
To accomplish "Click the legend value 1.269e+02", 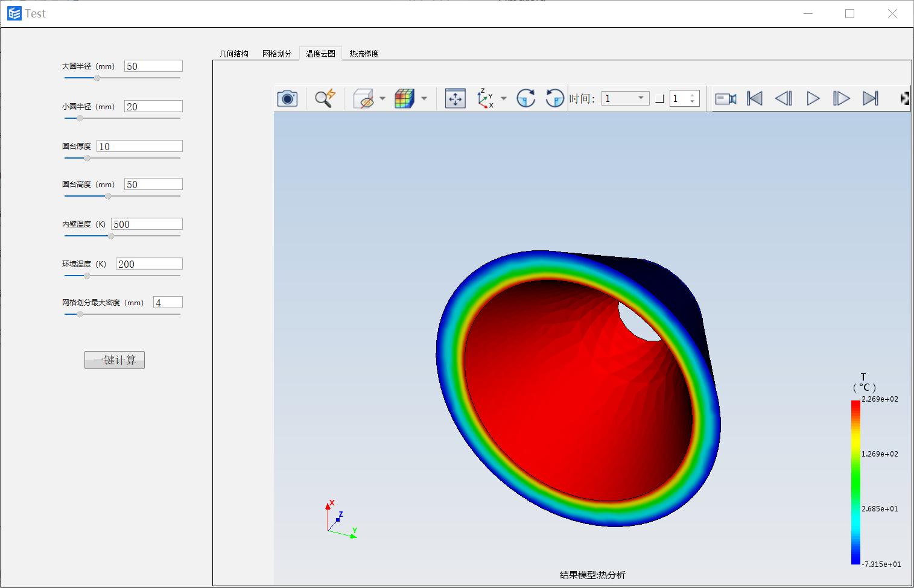I will 880,454.
